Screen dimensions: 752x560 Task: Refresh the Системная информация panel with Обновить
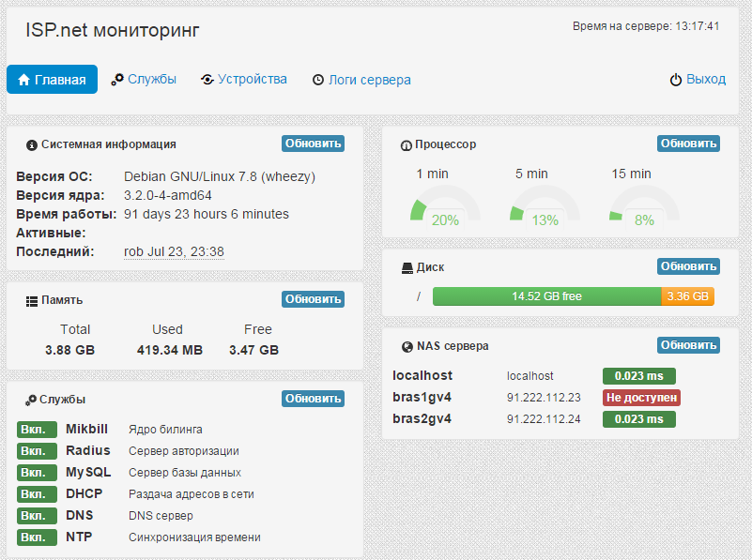[x=313, y=144]
